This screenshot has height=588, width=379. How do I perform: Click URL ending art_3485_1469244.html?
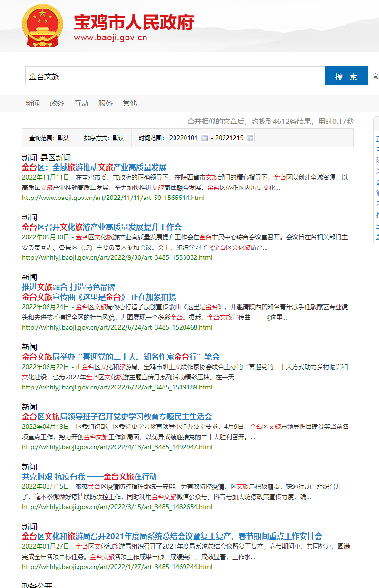pos(117,567)
